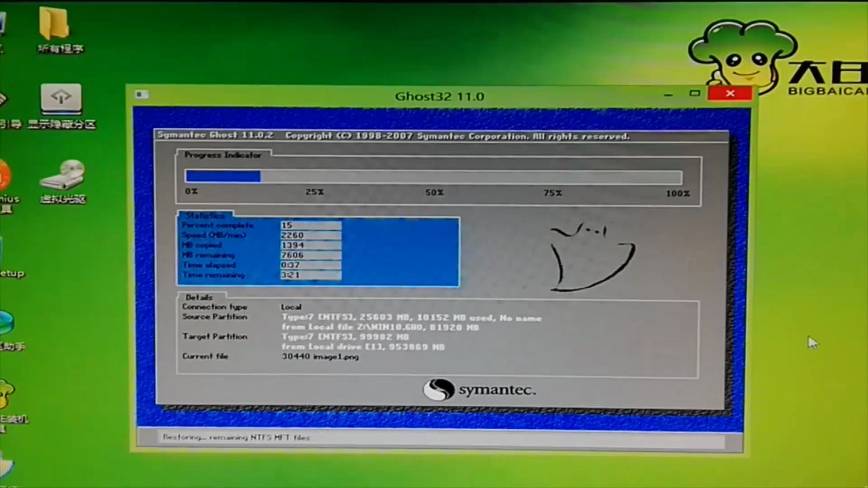The height and width of the screenshot is (488, 868).
Task: Click the current file image1.png text
Action: (x=321, y=357)
